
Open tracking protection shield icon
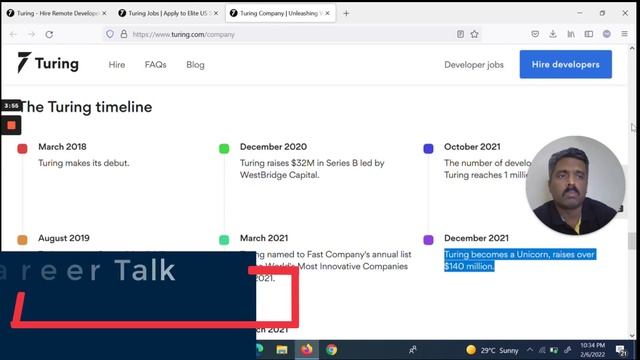pos(110,34)
